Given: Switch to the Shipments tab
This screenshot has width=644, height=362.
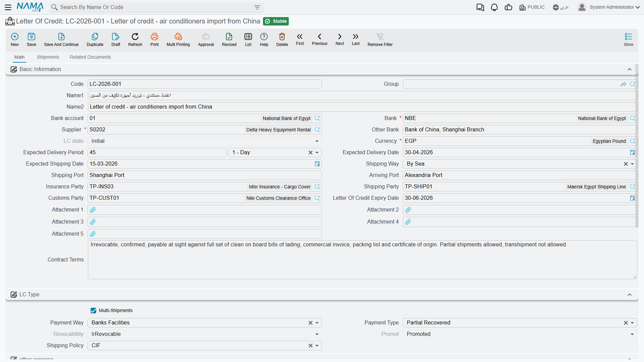Looking at the screenshot, I should [x=48, y=57].
